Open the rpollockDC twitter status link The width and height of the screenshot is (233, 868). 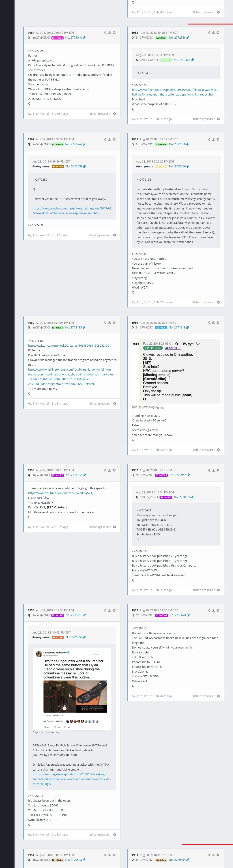pos(69,345)
